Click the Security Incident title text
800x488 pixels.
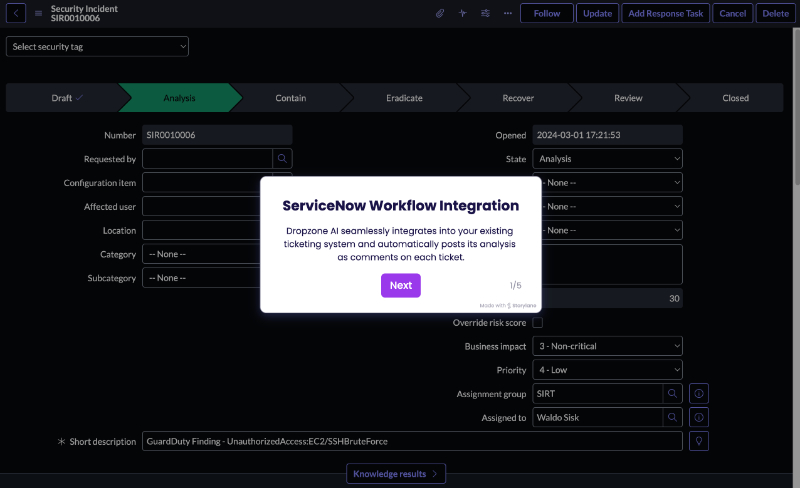click(x=84, y=9)
